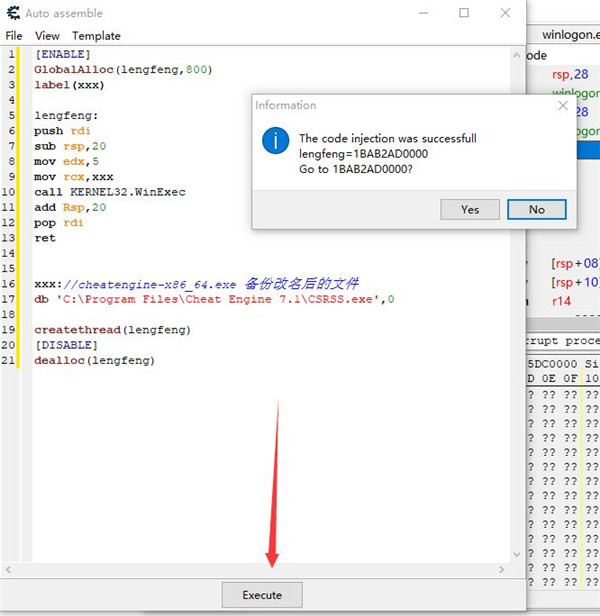
Task: Click the createthread(lengfeng) line
Action: 113,330
